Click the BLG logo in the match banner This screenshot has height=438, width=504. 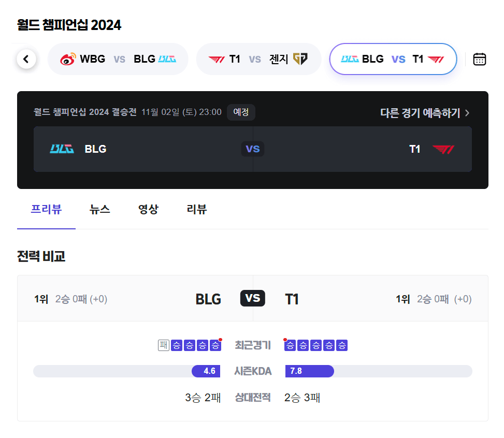tap(62, 149)
